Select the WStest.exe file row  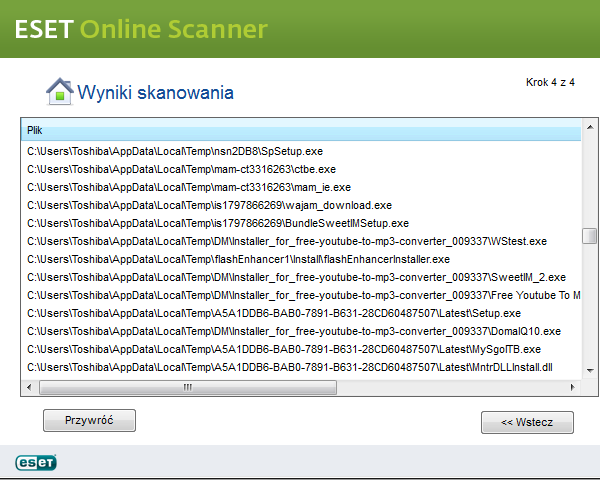[301, 241]
